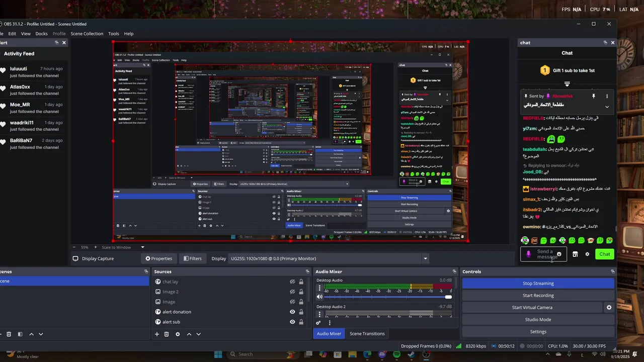This screenshot has width=644, height=362.
Task: Open the Edit menu
Action: [12, 34]
